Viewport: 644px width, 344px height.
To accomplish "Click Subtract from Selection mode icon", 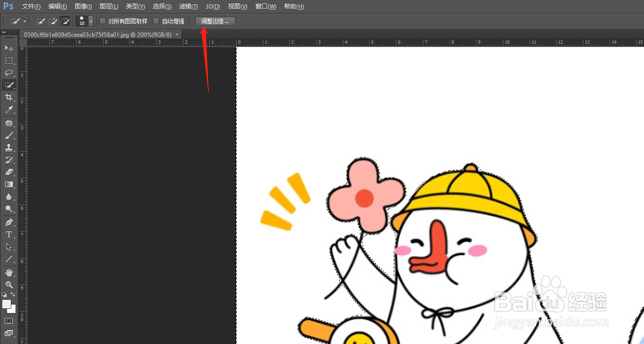I will point(65,21).
